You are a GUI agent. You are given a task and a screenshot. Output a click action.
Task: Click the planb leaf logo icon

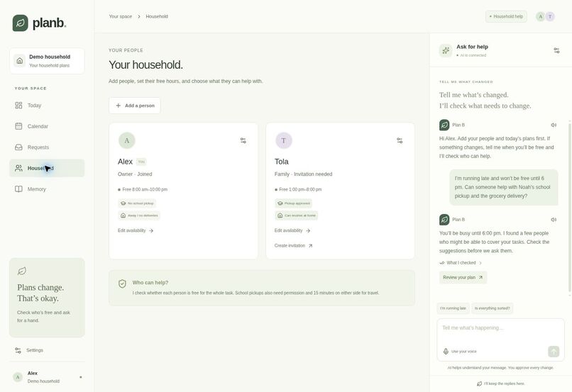(20, 23)
